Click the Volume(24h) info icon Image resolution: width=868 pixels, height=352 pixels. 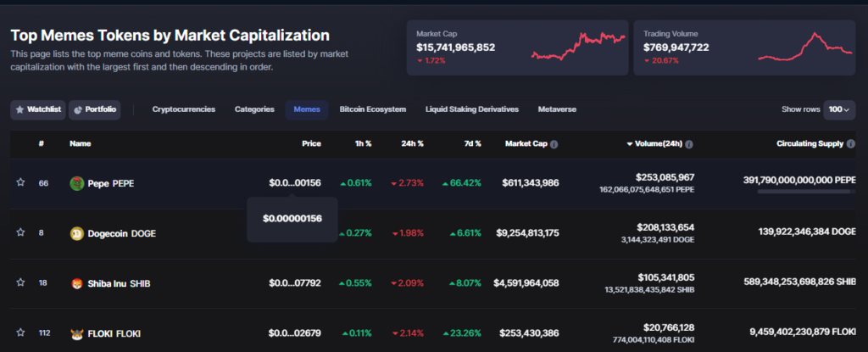click(689, 144)
